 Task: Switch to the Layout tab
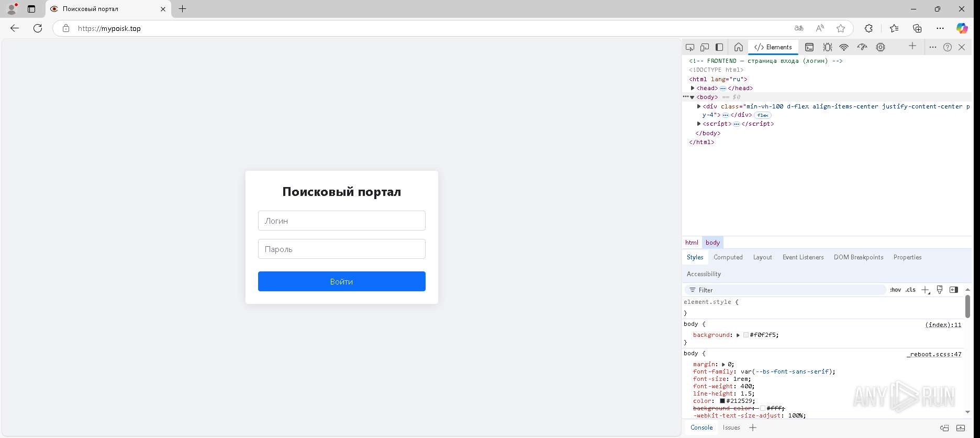[x=762, y=257]
